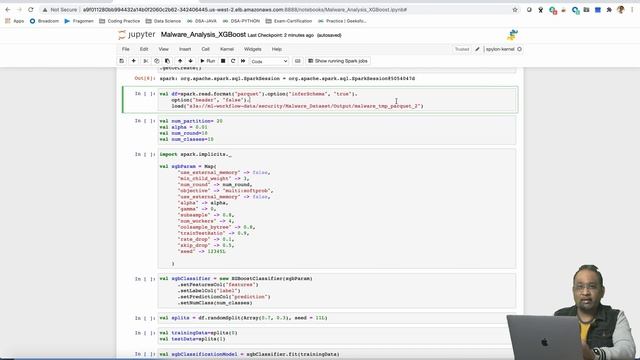Cut selected cells with scissors icon

click(x=146, y=61)
